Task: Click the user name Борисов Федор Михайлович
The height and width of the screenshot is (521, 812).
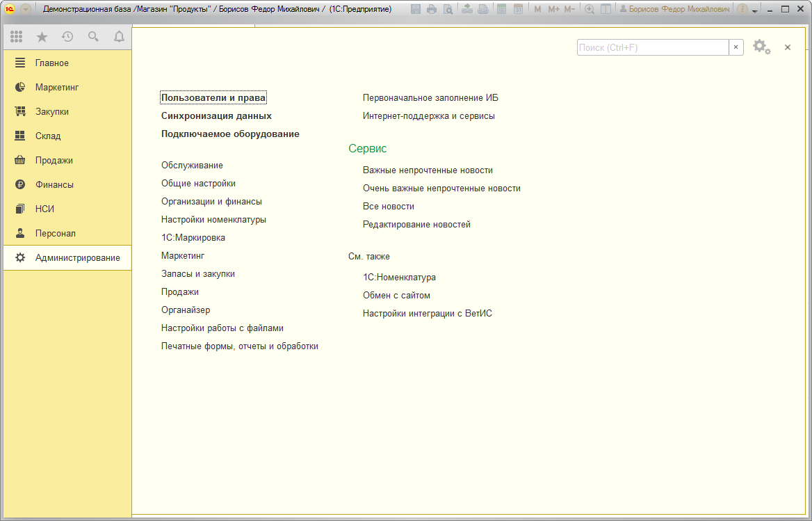Action: coord(675,9)
